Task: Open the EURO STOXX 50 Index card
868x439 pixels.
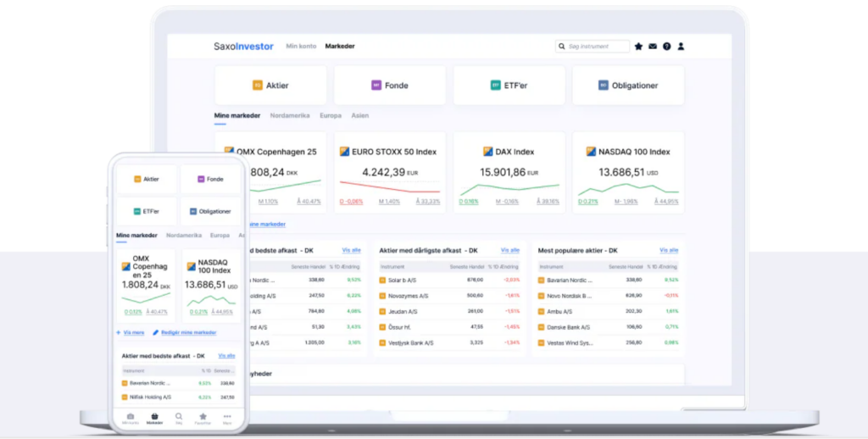Action: (x=390, y=172)
